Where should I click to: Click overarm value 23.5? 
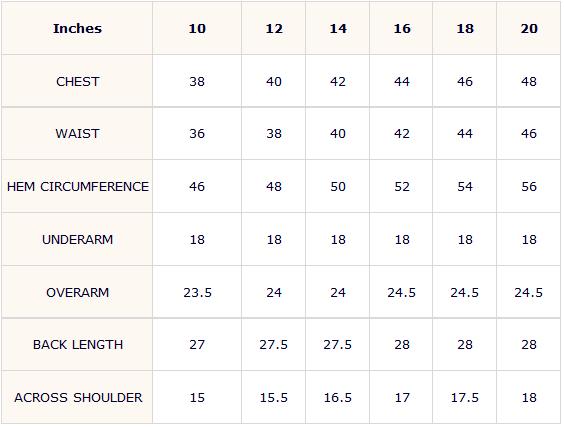coord(197,292)
